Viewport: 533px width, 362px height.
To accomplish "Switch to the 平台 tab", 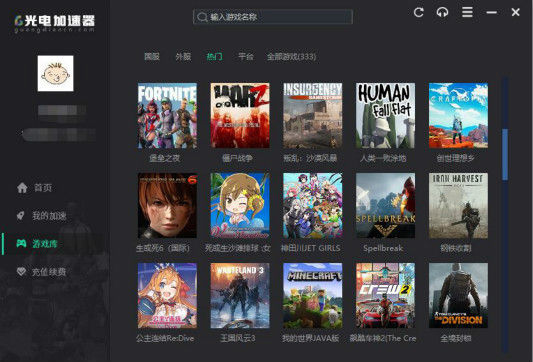I will pyautogui.click(x=246, y=56).
